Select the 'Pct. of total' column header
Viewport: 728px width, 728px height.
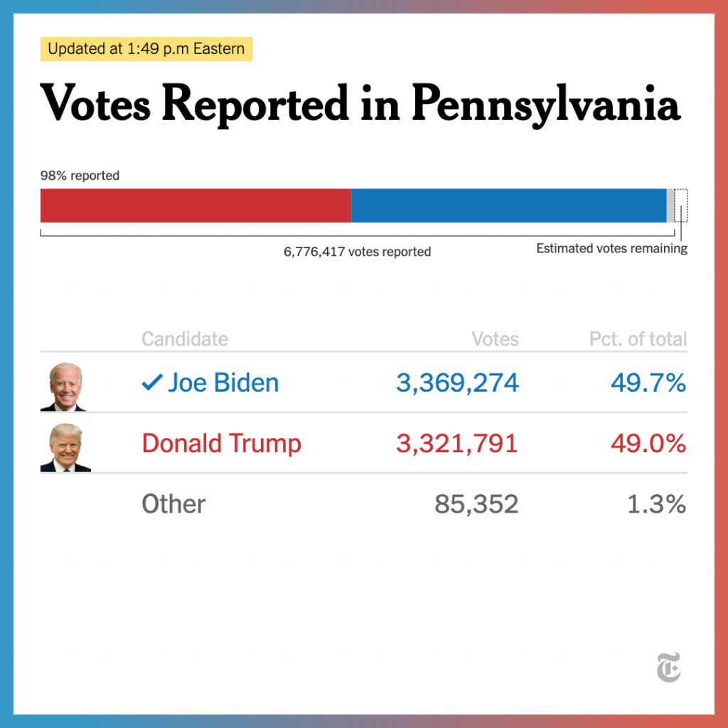point(638,339)
